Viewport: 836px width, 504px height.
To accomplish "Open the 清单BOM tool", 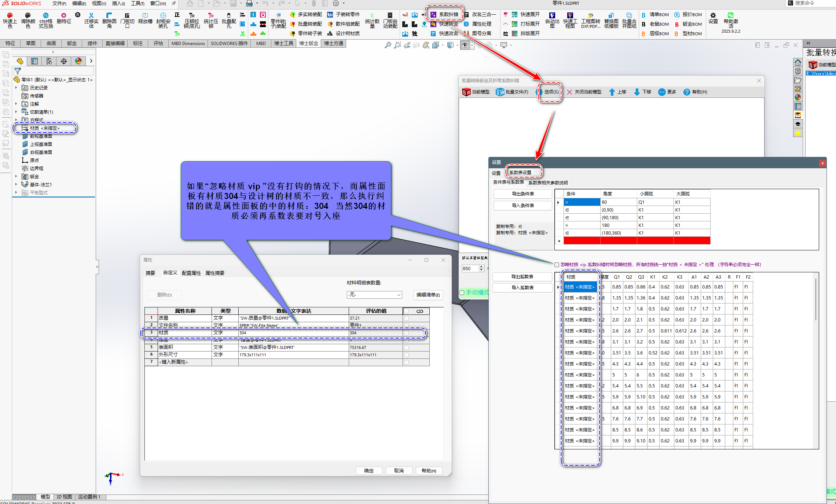I will pyautogui.click(x=644, y=15).
